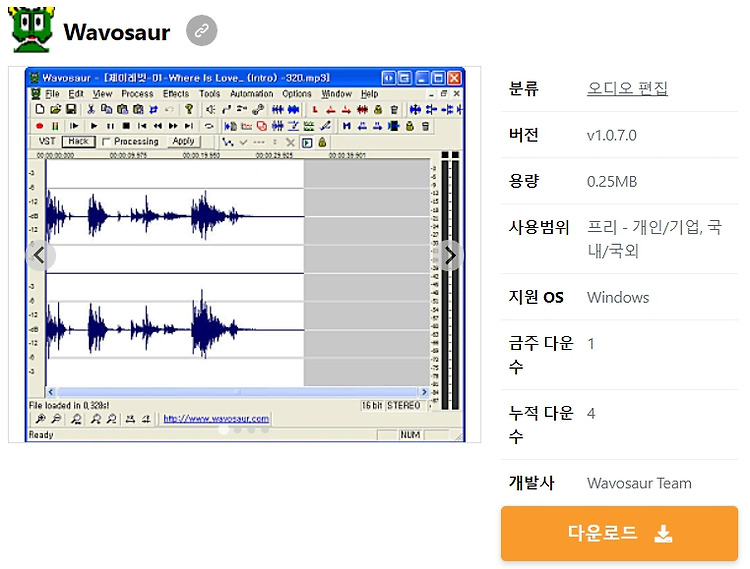Click the horizontal scrollbar right arrow
Screen dimensions: 750x569
(x=424, y=392)
